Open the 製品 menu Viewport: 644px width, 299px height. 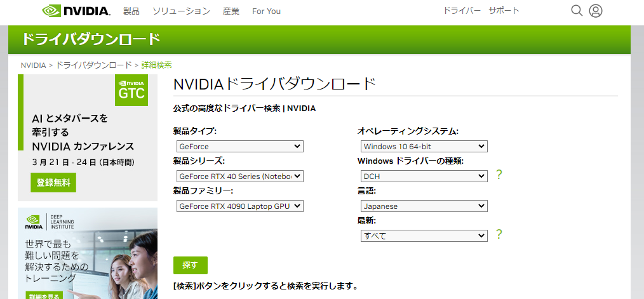point(131,11)
